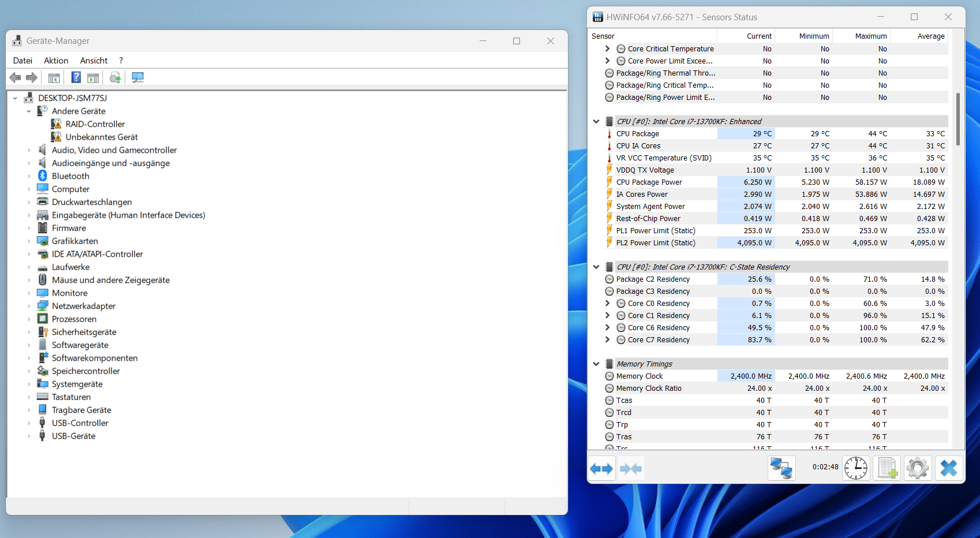980x538 pixels.
Task: Expand the Systemgeräte category
Action: pyautogui.click(x=29, y=384)
